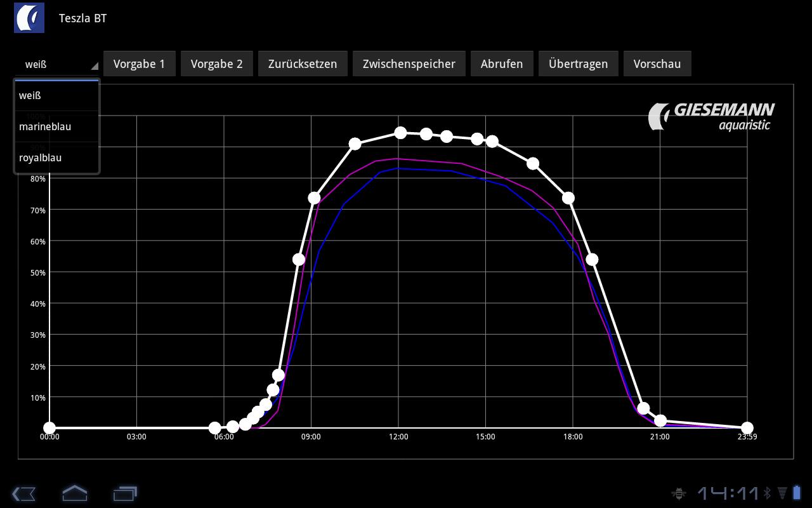Load the Vorgabe 1 preset

(139, 63)
